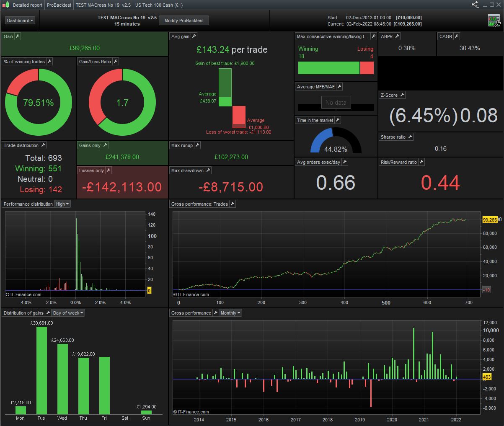This screenshot has width=504, height=426.
Task: Switch to the ProBacktest tab
Action: click(59, 5)
